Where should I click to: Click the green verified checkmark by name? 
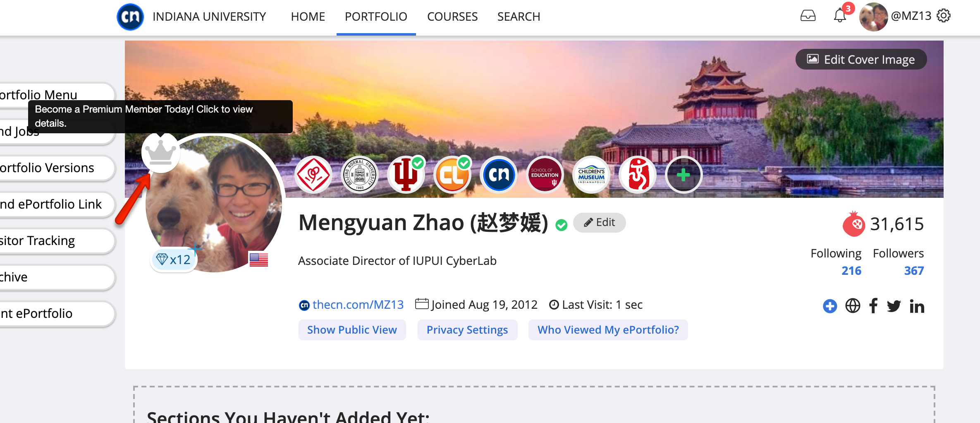[561, 225]
